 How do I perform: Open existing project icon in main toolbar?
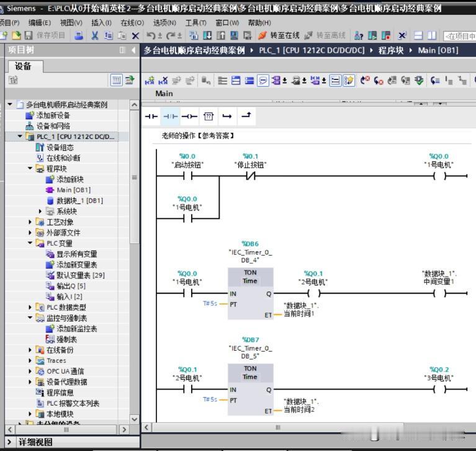point(16,35)
